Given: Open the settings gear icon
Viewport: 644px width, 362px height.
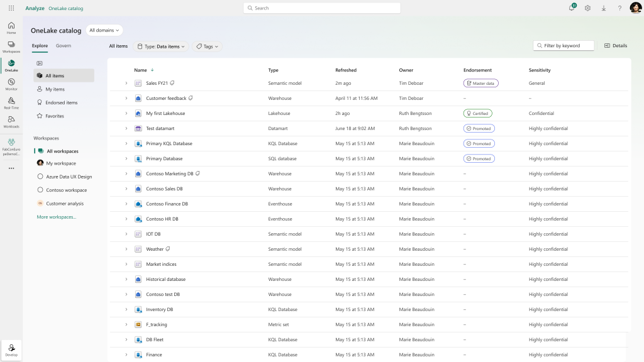Looking at the screenshot, I should (587, 8).
